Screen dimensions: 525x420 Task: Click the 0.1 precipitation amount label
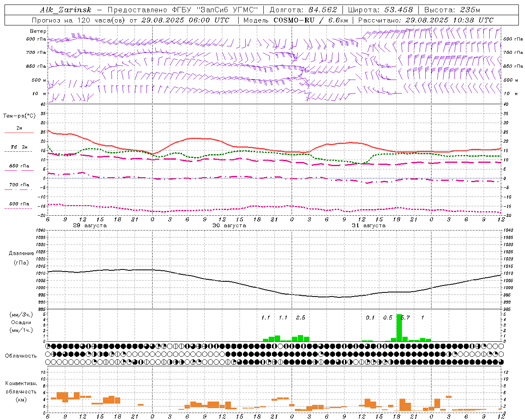pos(370,317)
